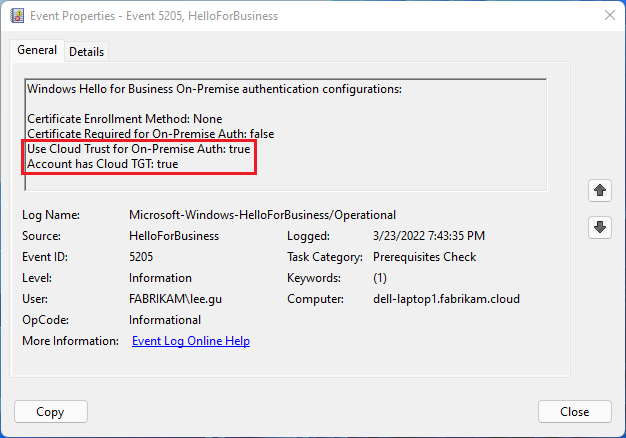
Task: Close the Event Properties window with X
Action: pos(609,16)
